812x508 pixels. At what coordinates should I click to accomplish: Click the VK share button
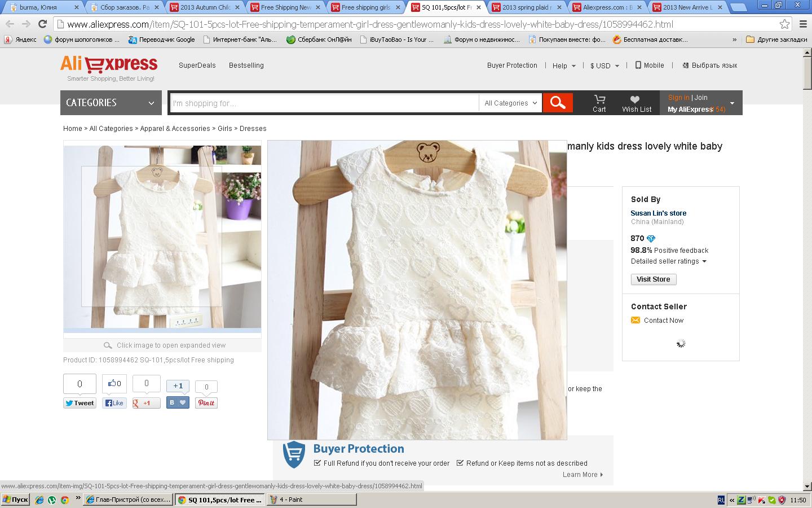(x=178, y=403)
